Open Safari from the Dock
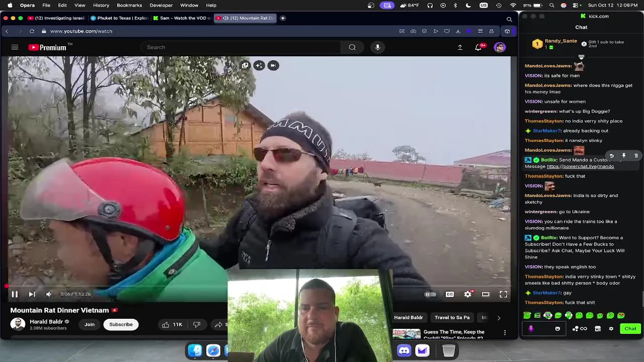This screenshot has width=644, height=362. pos(213,350)
